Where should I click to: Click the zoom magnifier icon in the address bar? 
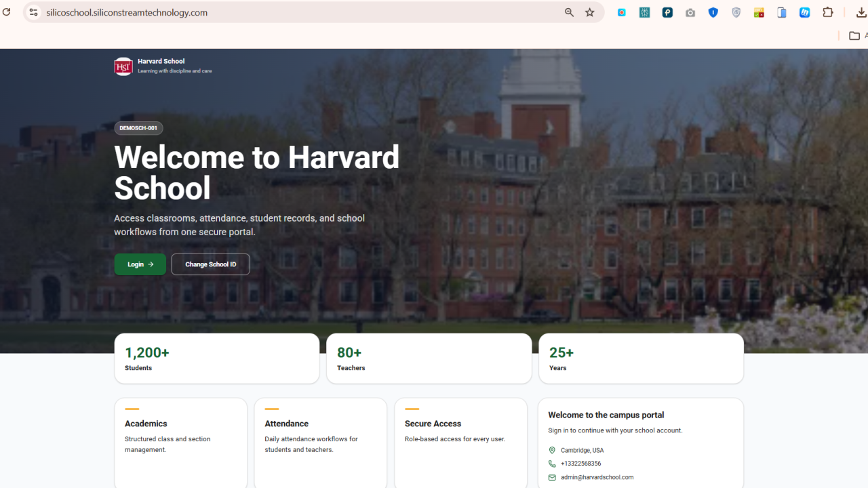point(569,12)
